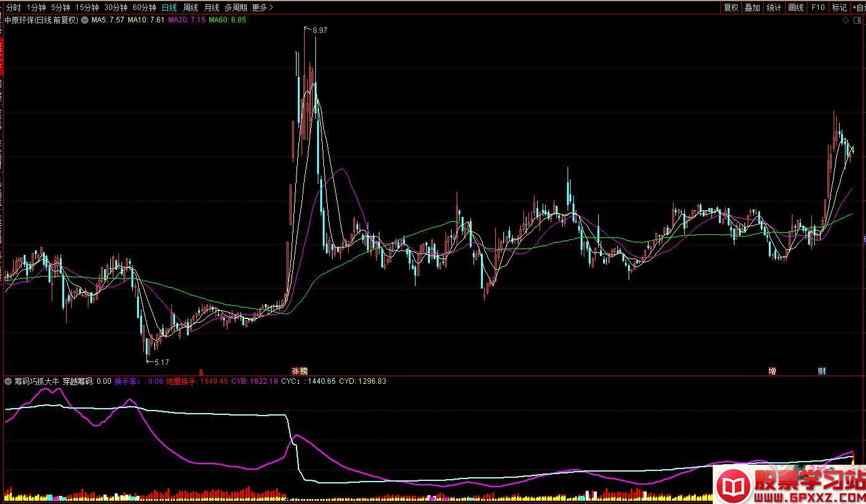
Task: Add stock to watchlist with +自选
Action: click(859, 7)
